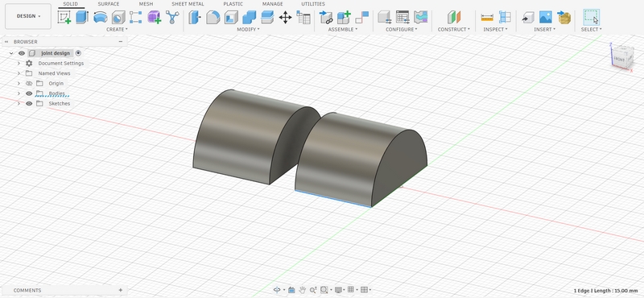
Task: Start a new sketch with Create Sketch
Action: [x=64, y=17]
